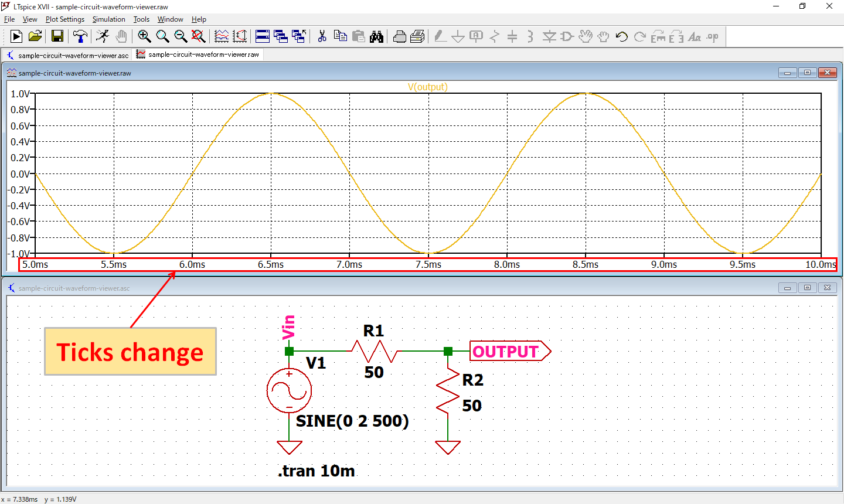Select the V1 voltage source in the schematic

[x=290, y=390]
